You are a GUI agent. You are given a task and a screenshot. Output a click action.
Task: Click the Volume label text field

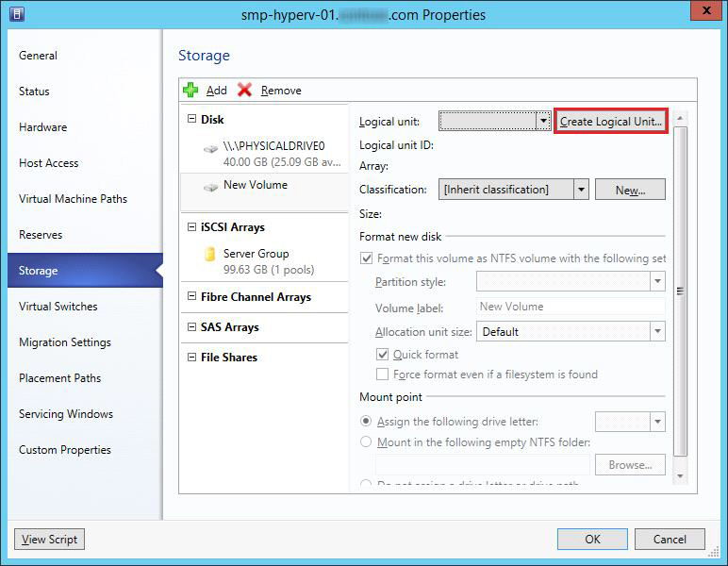571,307
